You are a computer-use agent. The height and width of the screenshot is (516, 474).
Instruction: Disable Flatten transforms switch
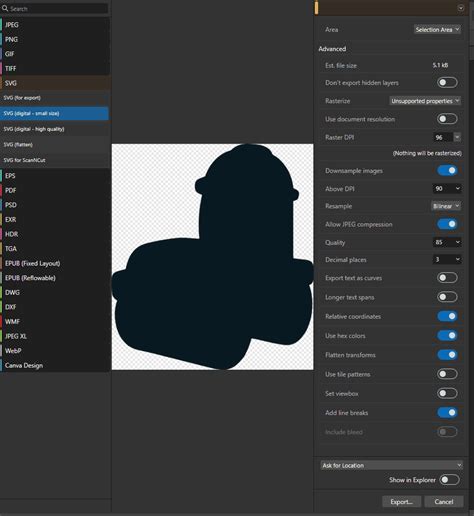tap(447, 355)
